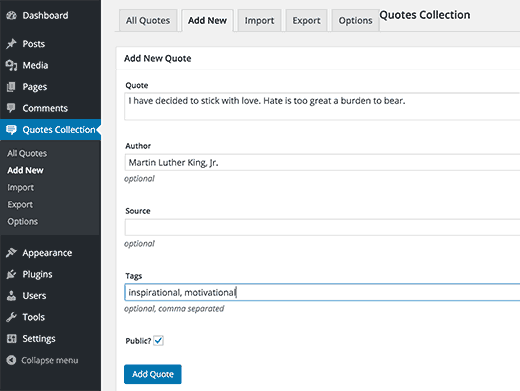Select the Options tab
Image resolution: width=520 pixels, height=391 pixels.
click(x=355, y=21)
